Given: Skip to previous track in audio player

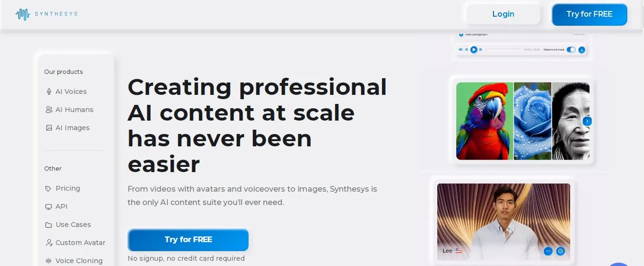Looking at the screenshot, I should pyautogui.click(x=466, y=50).
